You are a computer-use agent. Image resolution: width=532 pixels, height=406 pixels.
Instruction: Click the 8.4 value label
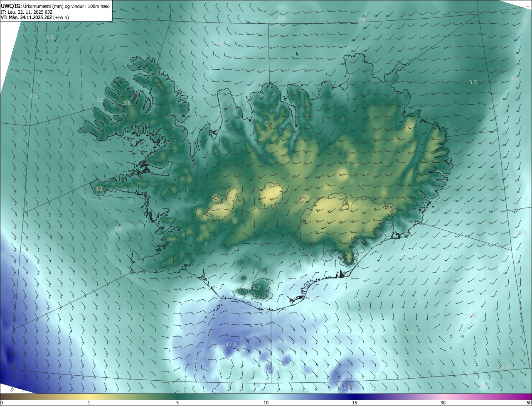(526, 21)
